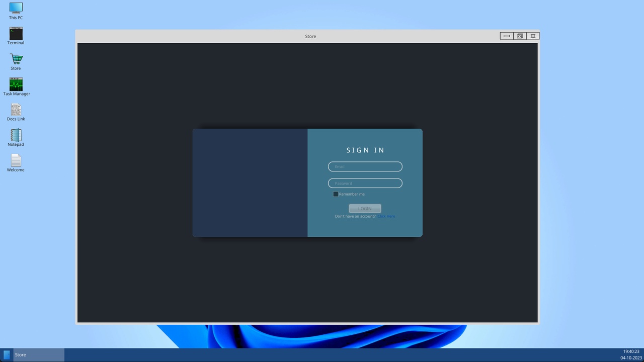Launch Terminal from the desktop
Screen dimensions: 644x362
point(16,34)
